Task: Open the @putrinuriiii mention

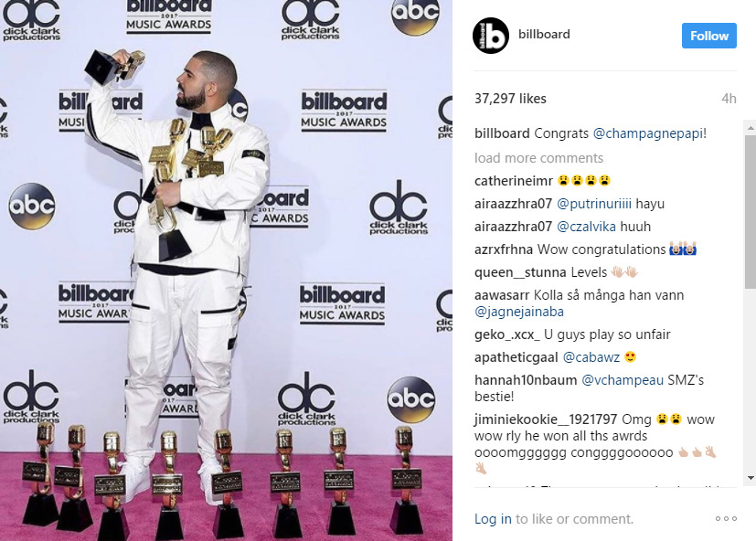Action: 594,204
